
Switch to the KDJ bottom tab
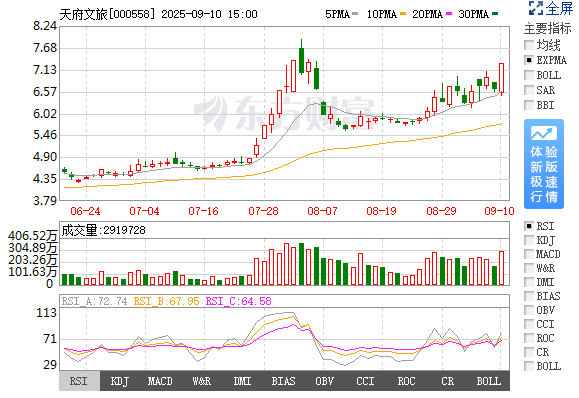pyautogui.click(x=120, y=381)
